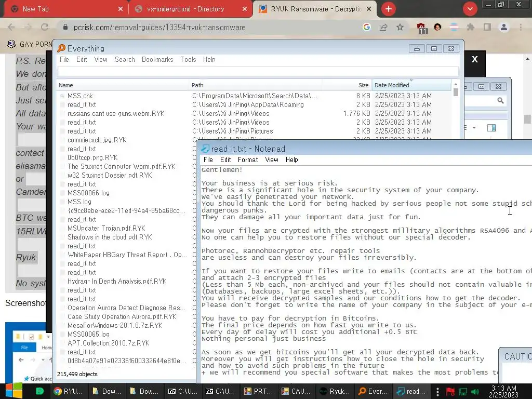Image resolution: width=532 pixels, height=399 pixels.
Task: Sort results by Size column header
Action: (347, 85)
